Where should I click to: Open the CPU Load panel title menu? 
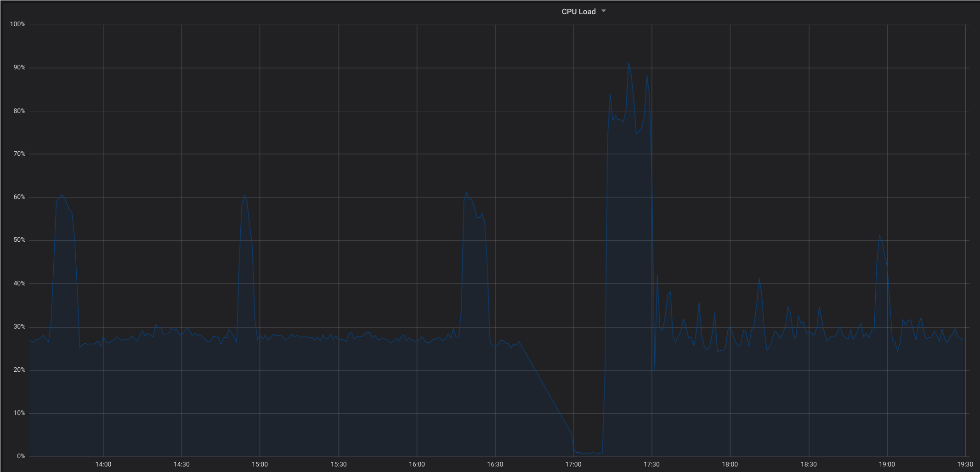click(578, 11)
